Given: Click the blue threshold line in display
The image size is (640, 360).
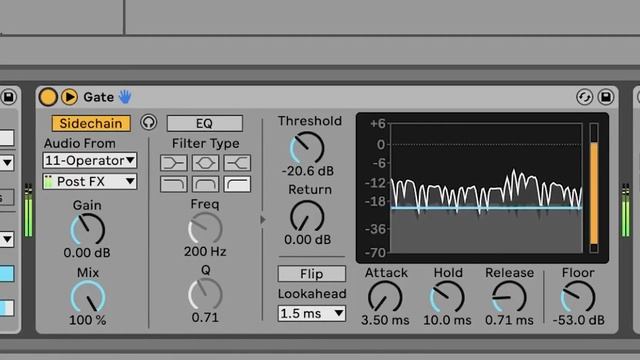Looking at the screenshot, I should click(486, 208).
